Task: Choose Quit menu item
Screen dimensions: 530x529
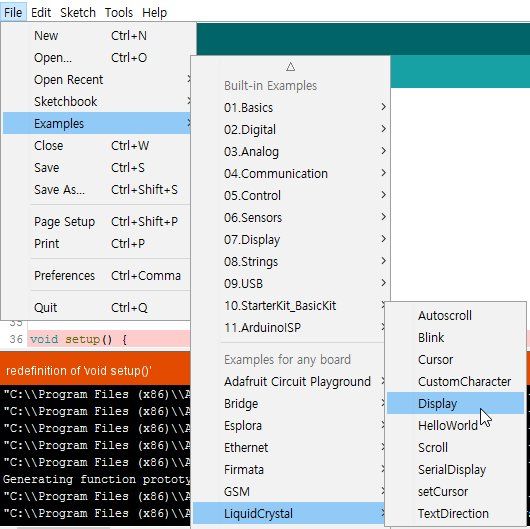Action: click(x=97, y=308)
